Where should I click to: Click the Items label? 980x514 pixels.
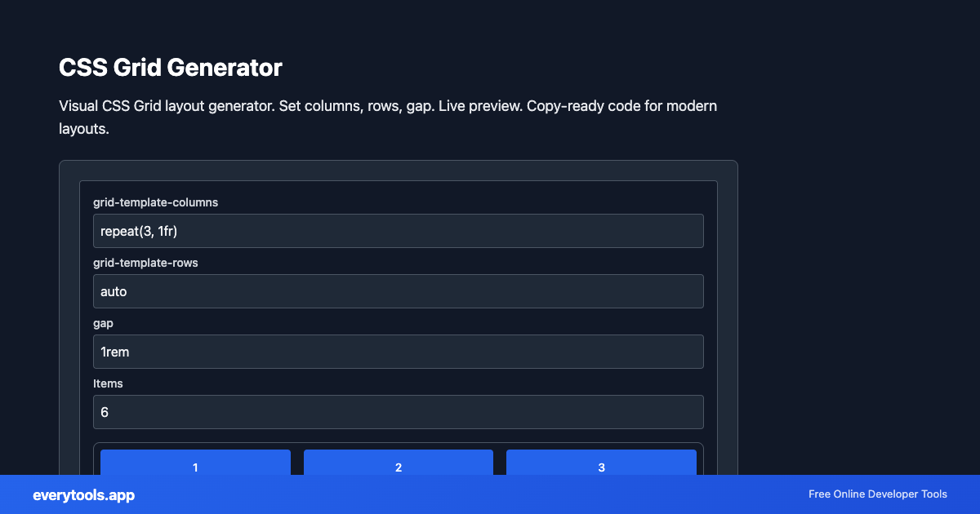pyautogui.click(x=109, y=383)
